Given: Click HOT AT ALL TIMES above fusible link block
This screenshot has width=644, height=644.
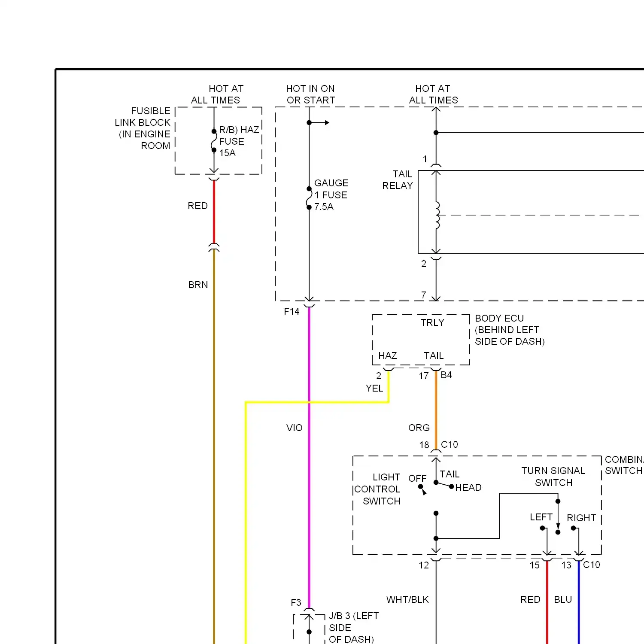Looking at the screenshot, I should (x=217, y=94).
